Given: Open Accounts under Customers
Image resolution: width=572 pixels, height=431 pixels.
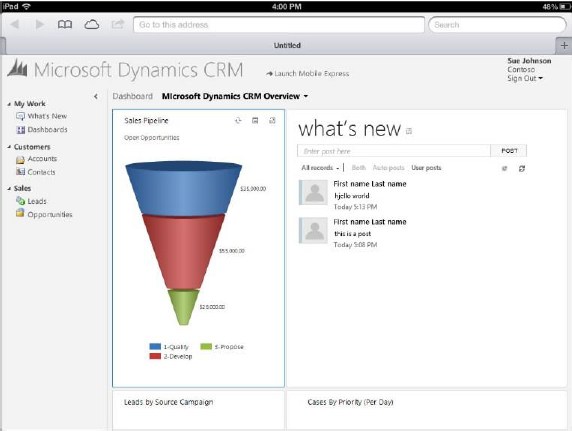Looking at the screenshot, I should [42, 159].
